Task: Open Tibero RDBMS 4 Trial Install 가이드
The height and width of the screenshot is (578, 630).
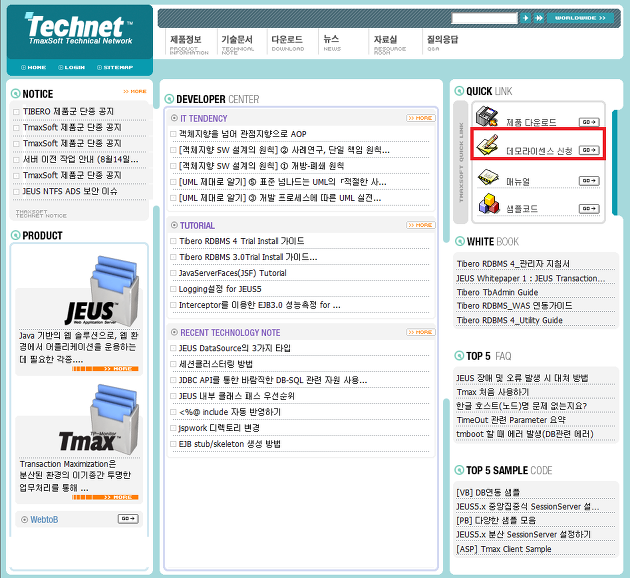Action: coord(241,241)
